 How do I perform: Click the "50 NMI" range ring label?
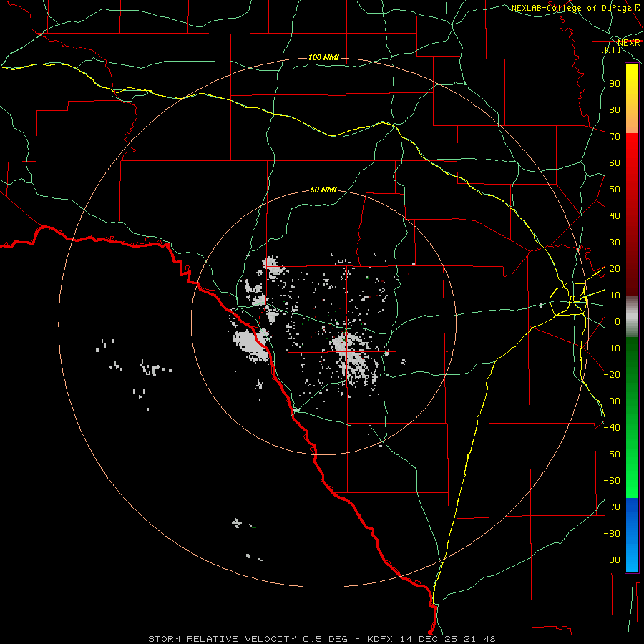coord(323,190)
